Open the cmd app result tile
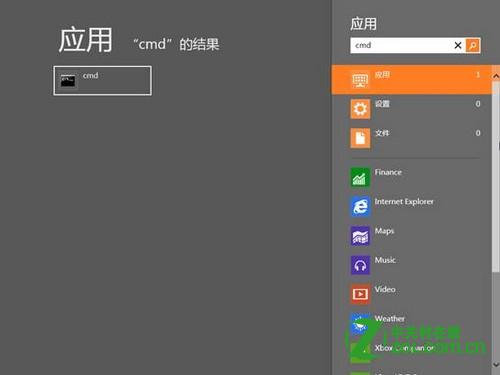The height and width of the screenshot is (375, 500). click(x=102, y=81)
